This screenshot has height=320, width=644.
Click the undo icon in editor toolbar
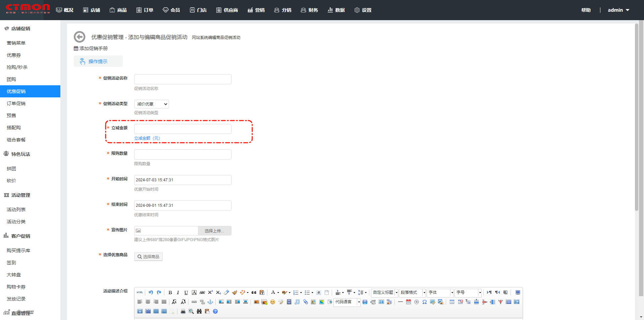click(x=151, y=292)
